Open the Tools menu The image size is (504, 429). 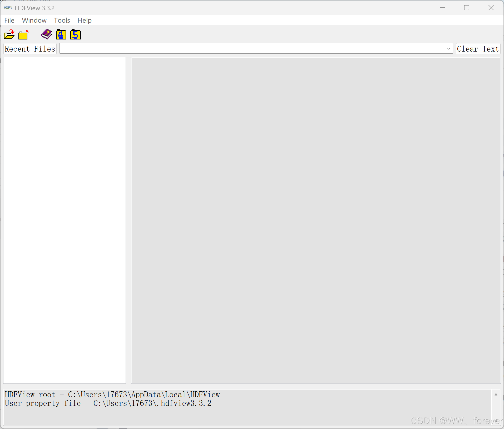62,20
